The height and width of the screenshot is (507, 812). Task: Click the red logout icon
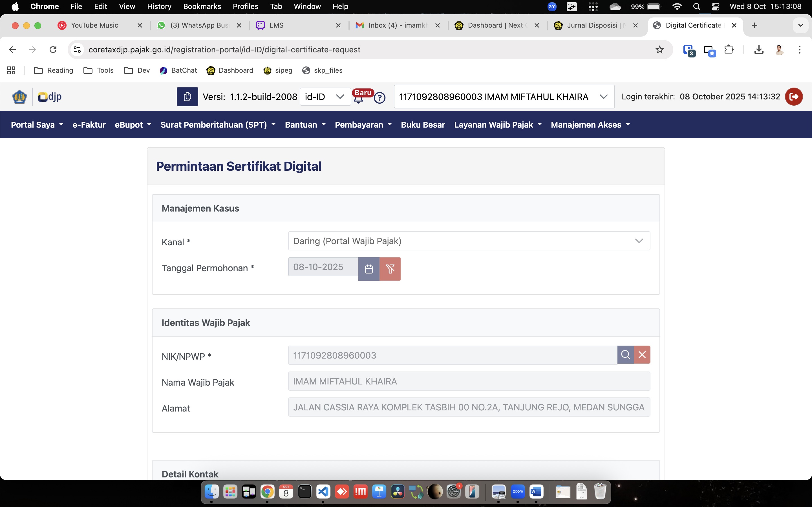794,97
